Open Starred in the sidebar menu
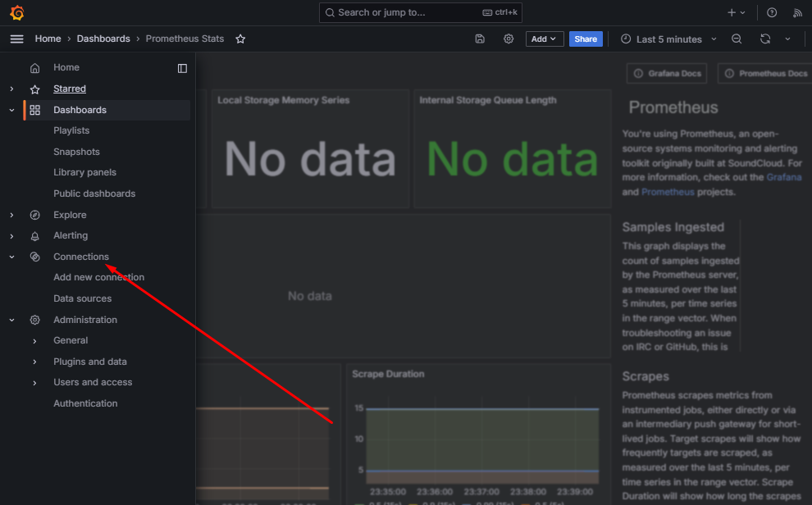Screen dimensions: 812x505 (x=70, y=89)
